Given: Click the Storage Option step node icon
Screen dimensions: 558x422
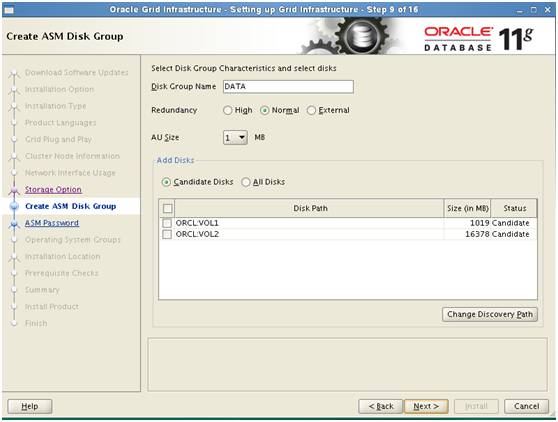Looking at the screenshot, I should click(x=14, y=190).
